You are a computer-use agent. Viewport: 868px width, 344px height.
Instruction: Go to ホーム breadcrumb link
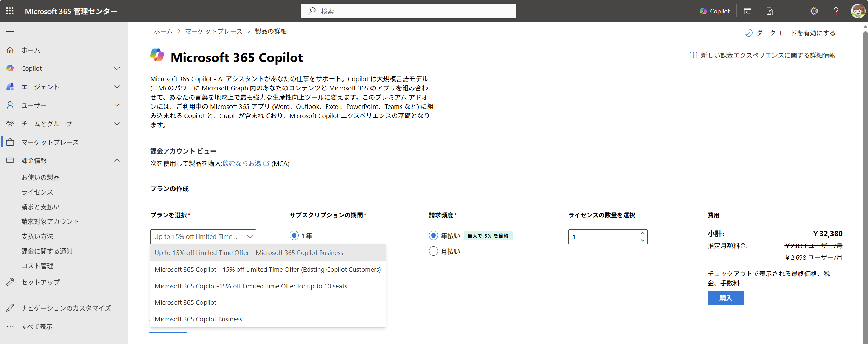(x=163, y=31)
